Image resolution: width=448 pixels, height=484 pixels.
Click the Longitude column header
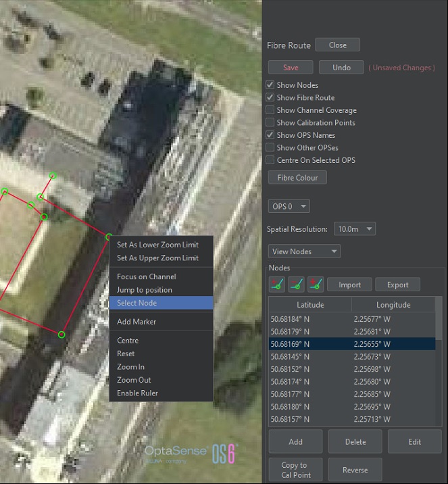tap(393, 305)
